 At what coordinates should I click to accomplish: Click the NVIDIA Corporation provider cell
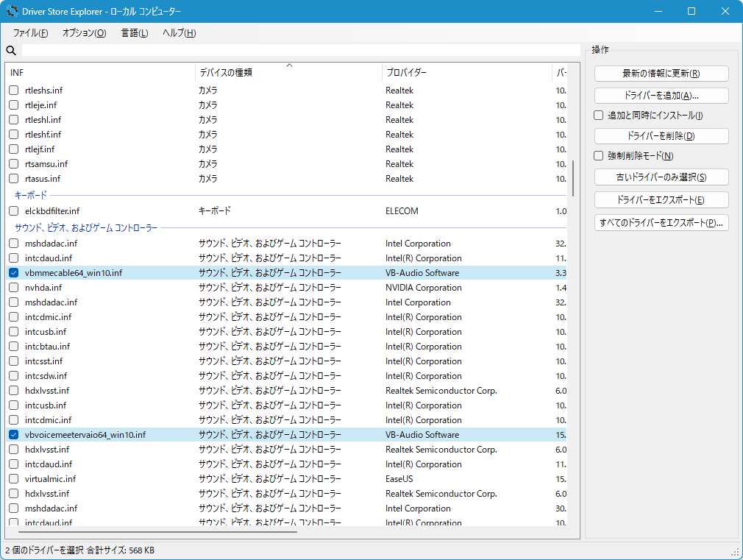(x=424, y=287)
